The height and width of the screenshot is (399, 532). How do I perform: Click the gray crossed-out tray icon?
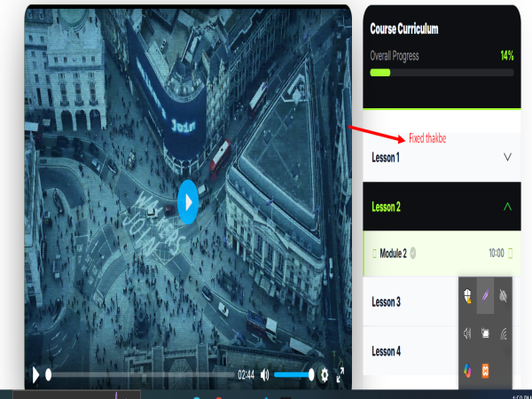504,295
